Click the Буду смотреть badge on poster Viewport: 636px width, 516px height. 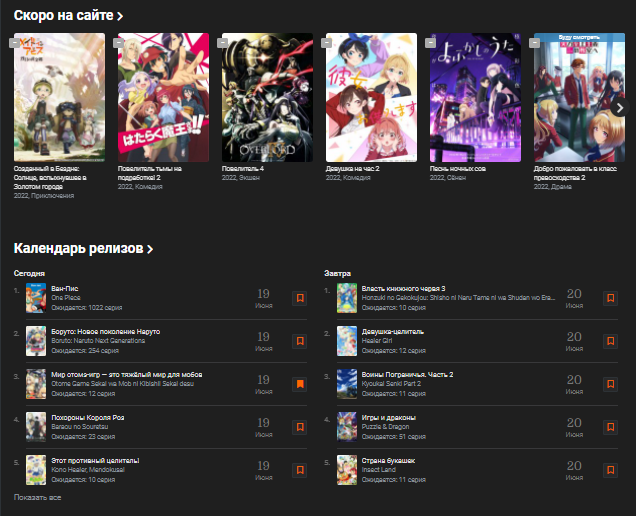[579, 37]
